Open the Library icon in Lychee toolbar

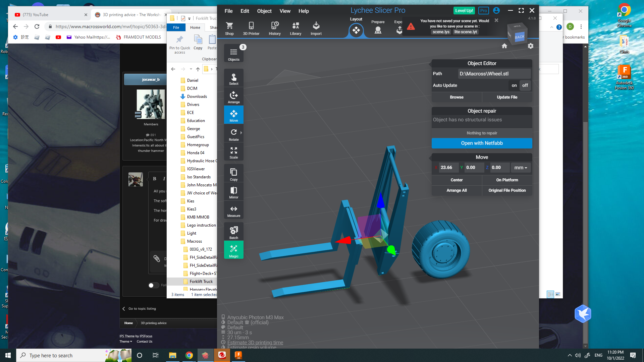tap(296, 28)
